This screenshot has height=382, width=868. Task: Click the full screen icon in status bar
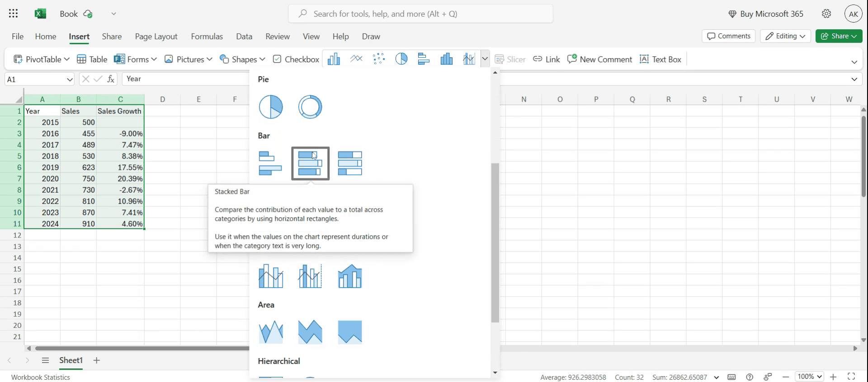pos(851,377)
